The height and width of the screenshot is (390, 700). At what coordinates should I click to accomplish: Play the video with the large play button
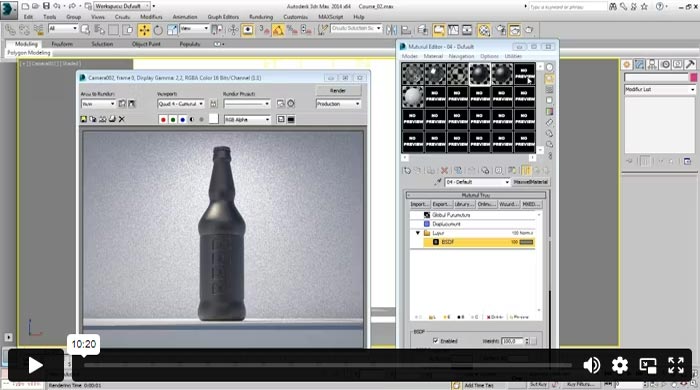click(x=36, y=365)
